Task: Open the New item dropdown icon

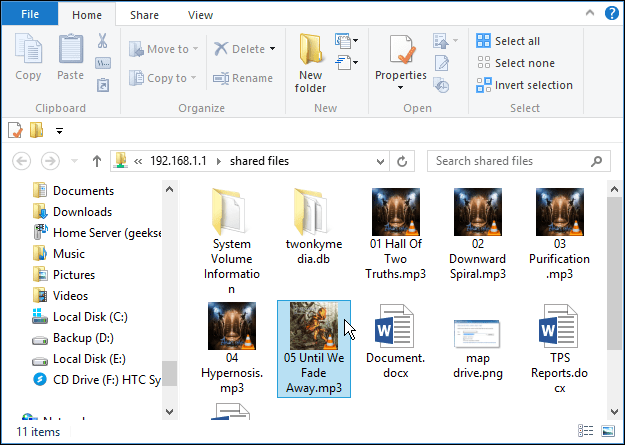Action: 346,41
